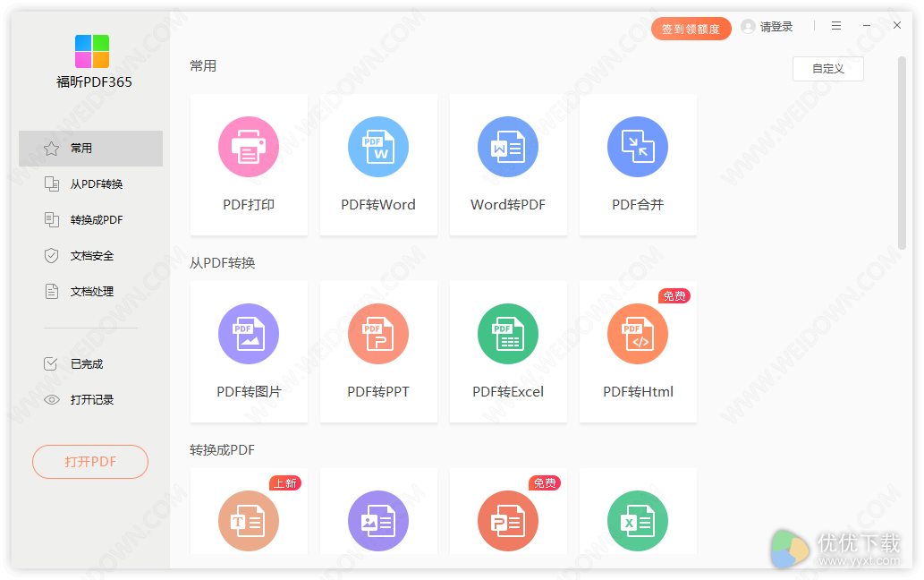This screenshot has height=580, width=924.
Task: Click the vertical scrollbar thumb
Action: 902,153
